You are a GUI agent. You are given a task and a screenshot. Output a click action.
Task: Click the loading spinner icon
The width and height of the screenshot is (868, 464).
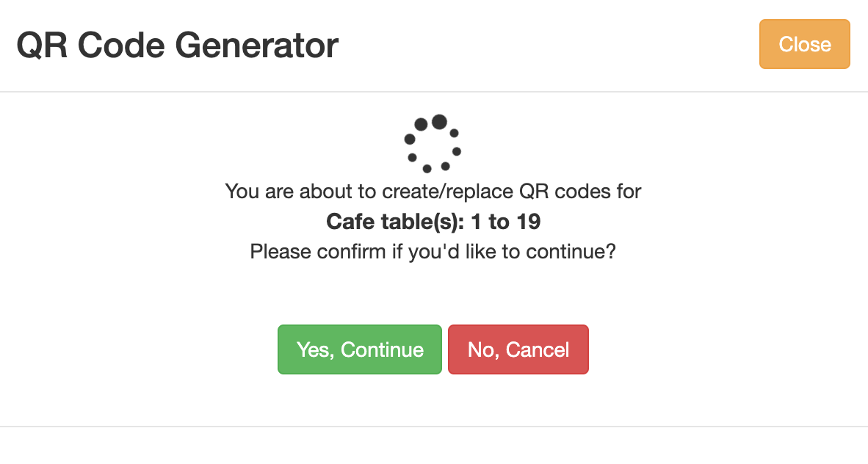pos(433,144)
